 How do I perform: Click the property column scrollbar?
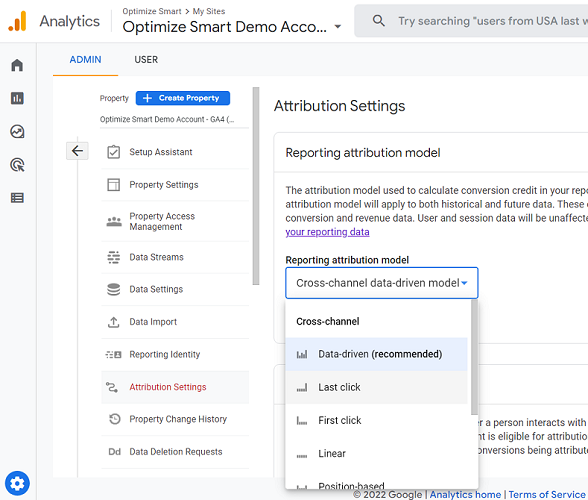pos(256,186)
